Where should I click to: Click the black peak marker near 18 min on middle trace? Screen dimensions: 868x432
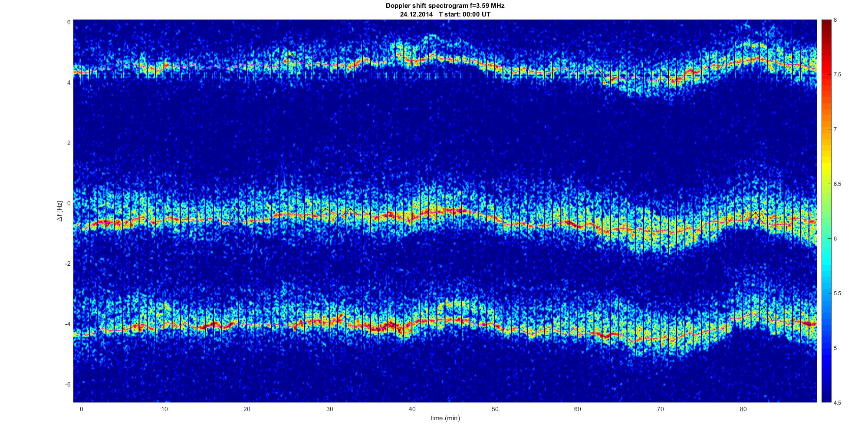234,215
